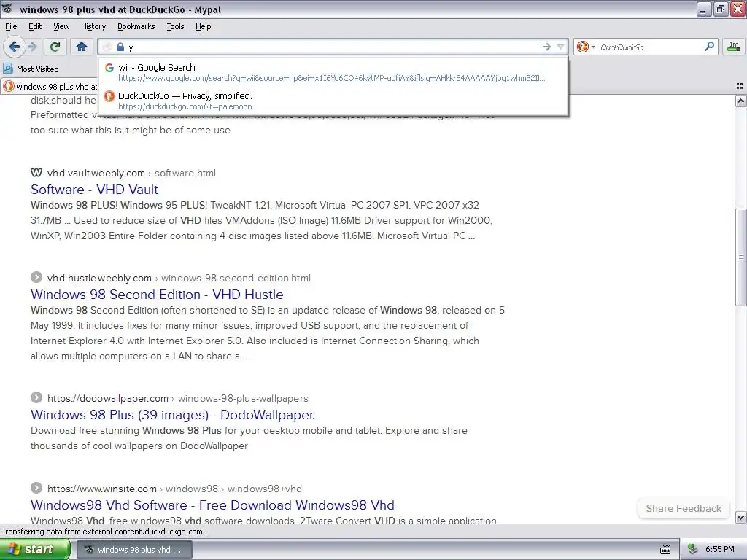Open the Help menu
This screenshot has height=560, width=747.
(x=203, y=26)
